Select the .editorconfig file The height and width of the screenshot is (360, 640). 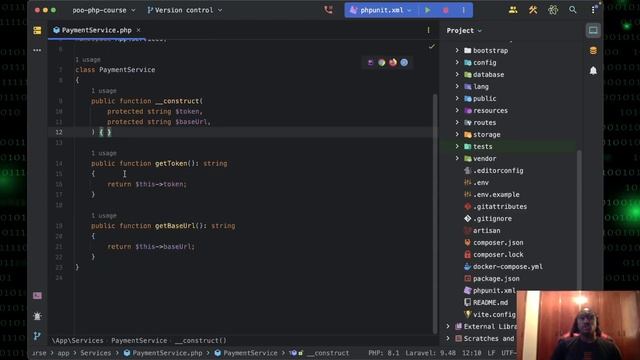(x=498, y=171)
